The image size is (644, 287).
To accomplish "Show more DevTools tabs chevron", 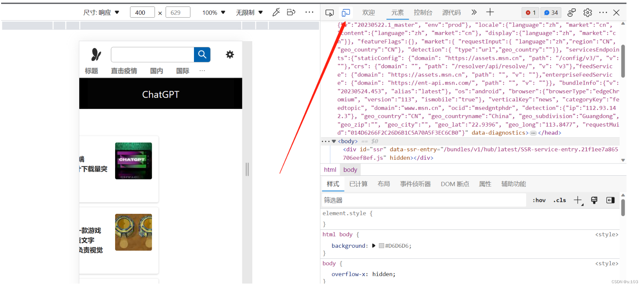I will point(474,12).
